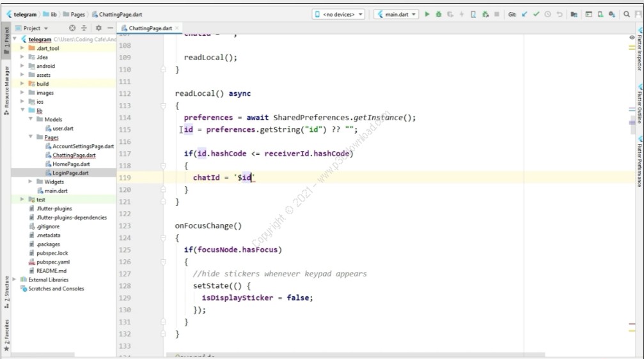Screen dimensions: 644x359
Task: Expand the Widgets folder arrow
Action: tap(31, 182)
